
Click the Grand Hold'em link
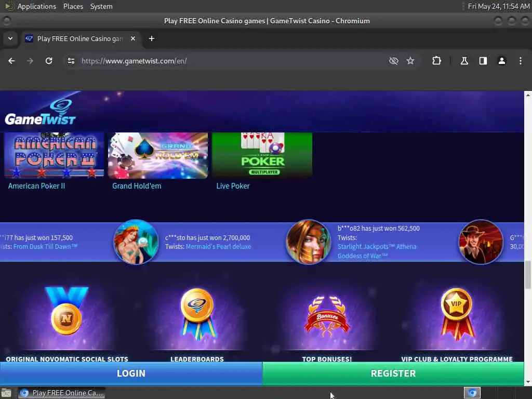(x=137, y=186)
